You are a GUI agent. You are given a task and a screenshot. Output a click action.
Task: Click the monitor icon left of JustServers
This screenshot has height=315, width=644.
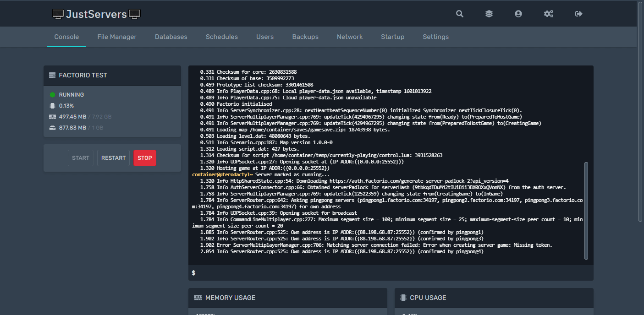(x=58, y=14)
